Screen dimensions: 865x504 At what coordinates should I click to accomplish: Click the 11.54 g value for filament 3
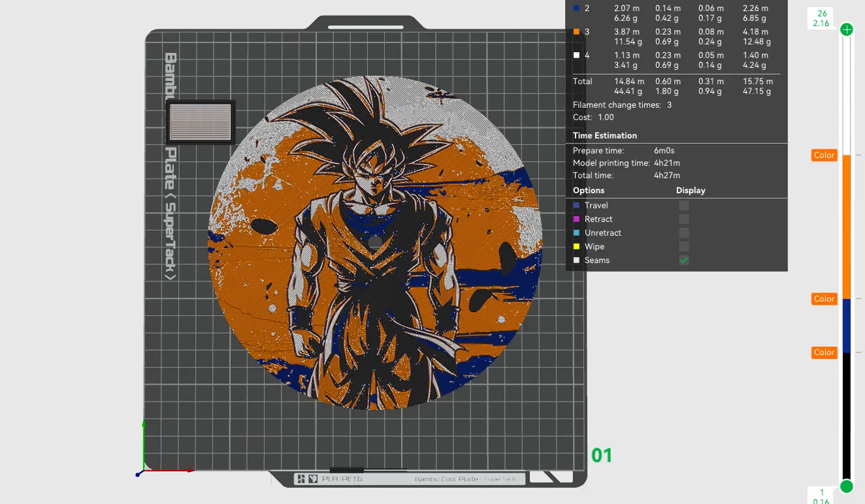pos(628,42)
